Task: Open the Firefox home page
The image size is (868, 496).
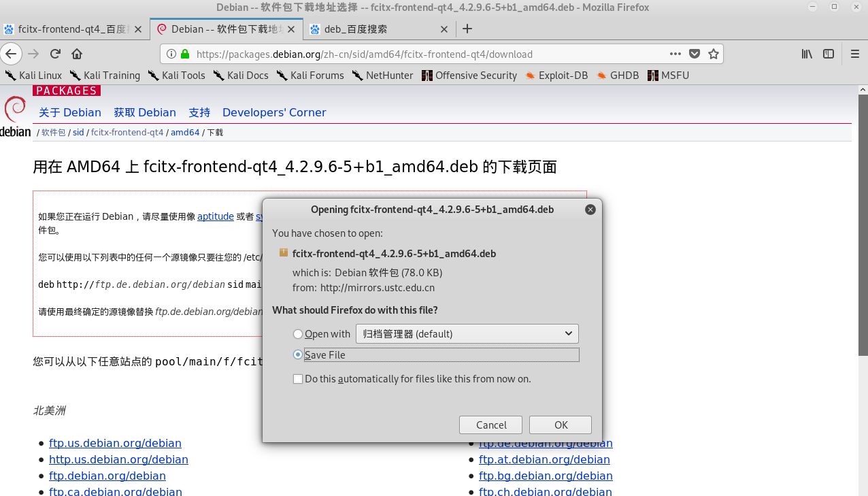Action: click(x=77, y=54)
